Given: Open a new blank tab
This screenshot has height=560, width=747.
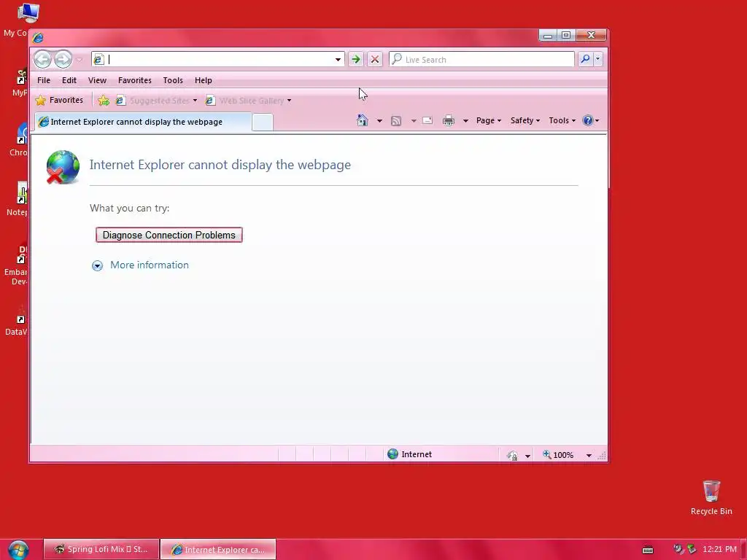Looking at the screenshot, I should point(263,122).
